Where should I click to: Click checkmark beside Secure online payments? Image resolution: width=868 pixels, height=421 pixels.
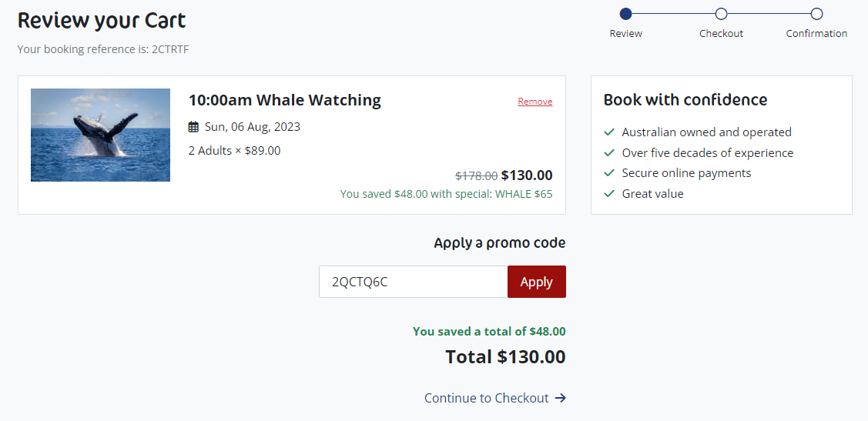(609, 173)
